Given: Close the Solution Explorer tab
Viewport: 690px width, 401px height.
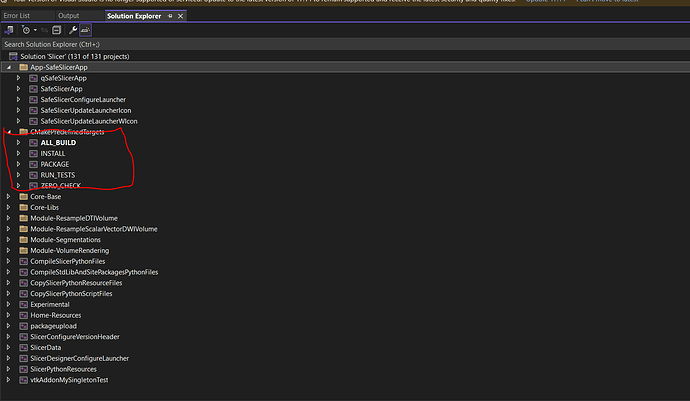Looking at the screenshot, I should (x=180, y=16).
